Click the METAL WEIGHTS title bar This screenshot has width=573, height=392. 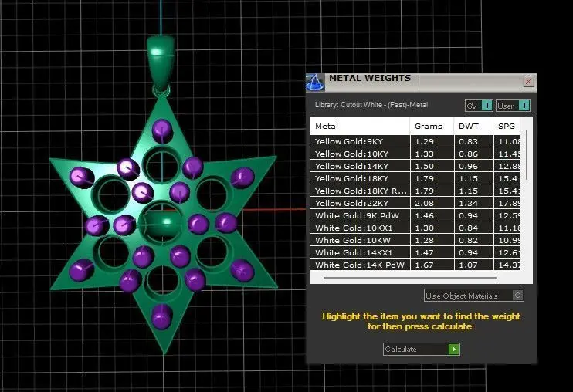pyautogui.click(x=421, y=82)
